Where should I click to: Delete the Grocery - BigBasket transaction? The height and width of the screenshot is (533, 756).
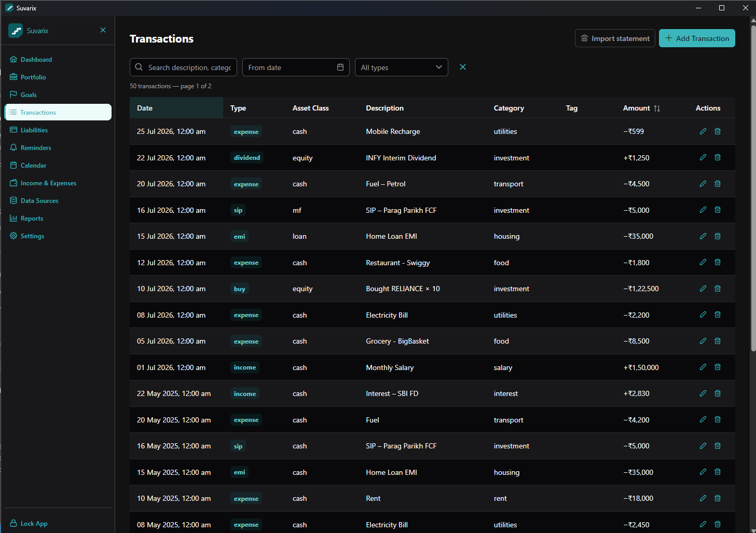[x=718, y=341]
